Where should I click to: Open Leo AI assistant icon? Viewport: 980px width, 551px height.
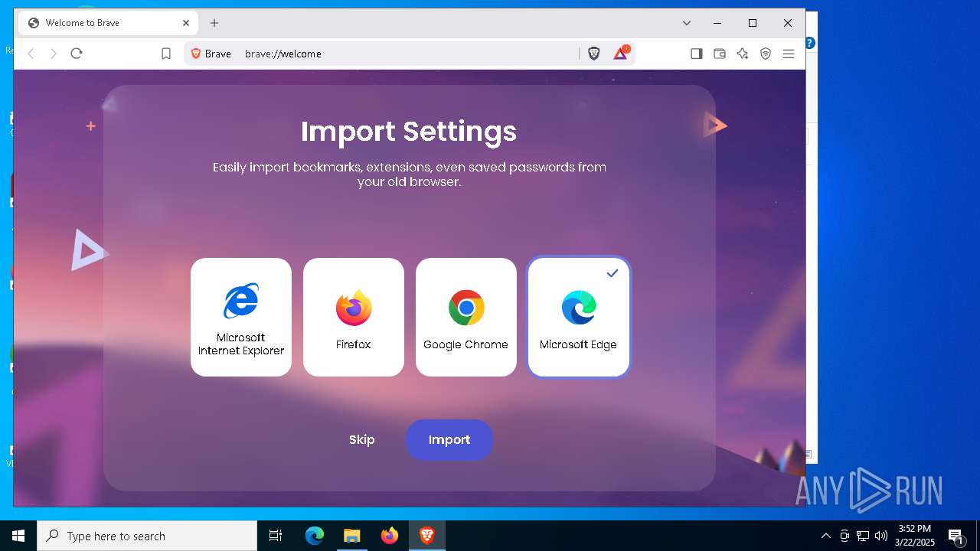tap(743, 54)
